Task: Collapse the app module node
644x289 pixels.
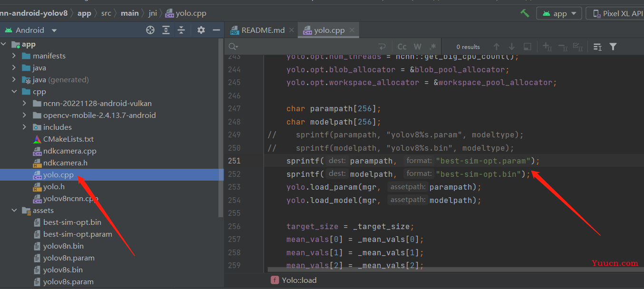Action: (x=4, y=44)
